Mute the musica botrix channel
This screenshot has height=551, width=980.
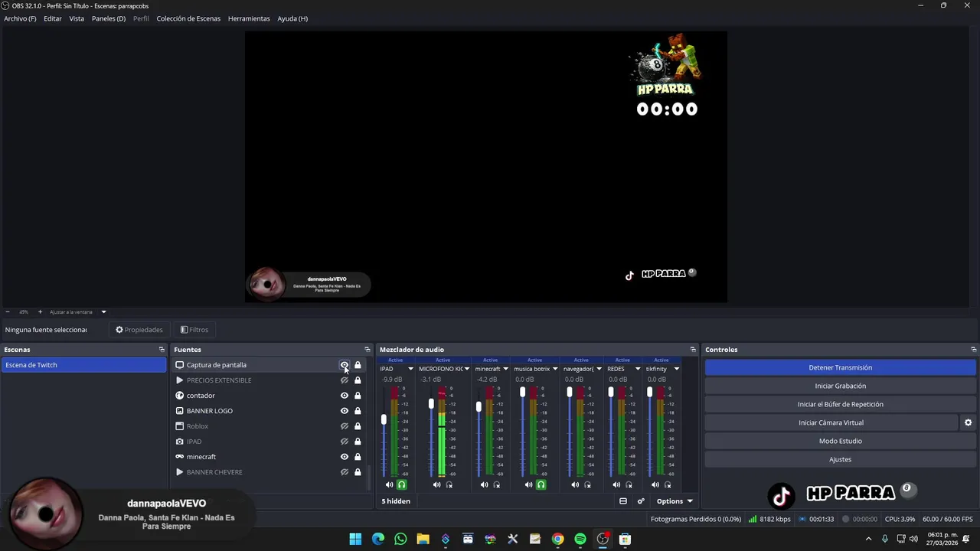pyautogui.click(x=528, y=484)
